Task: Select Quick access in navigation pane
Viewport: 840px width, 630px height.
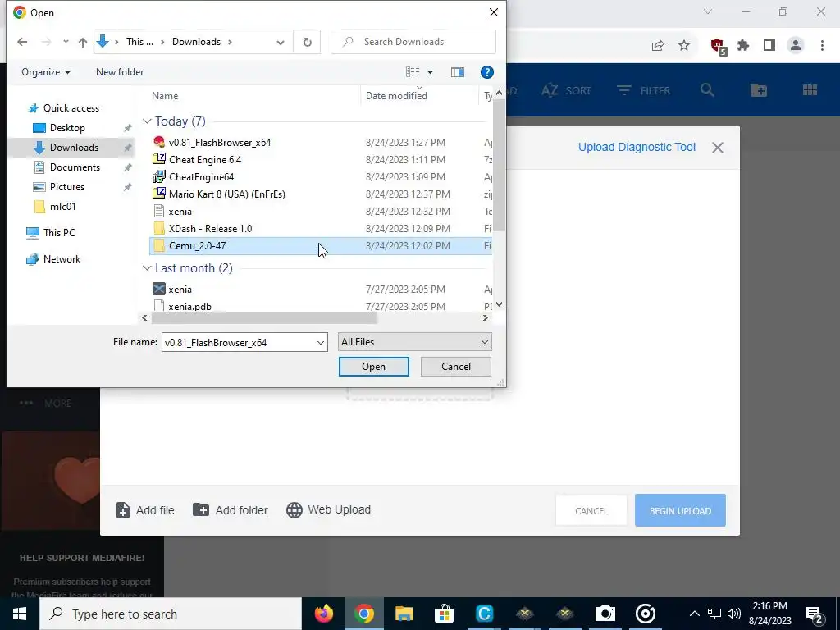Action: pos(71,108)
